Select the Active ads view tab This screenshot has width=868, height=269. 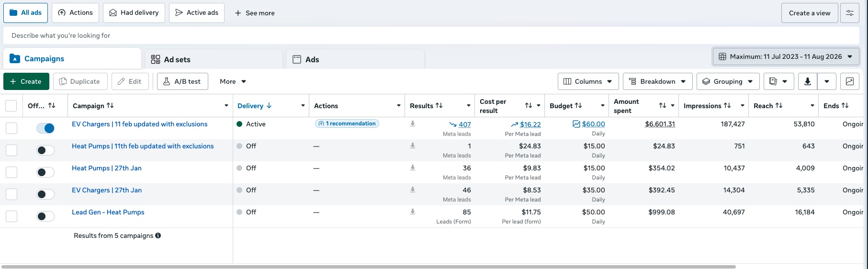196,13
